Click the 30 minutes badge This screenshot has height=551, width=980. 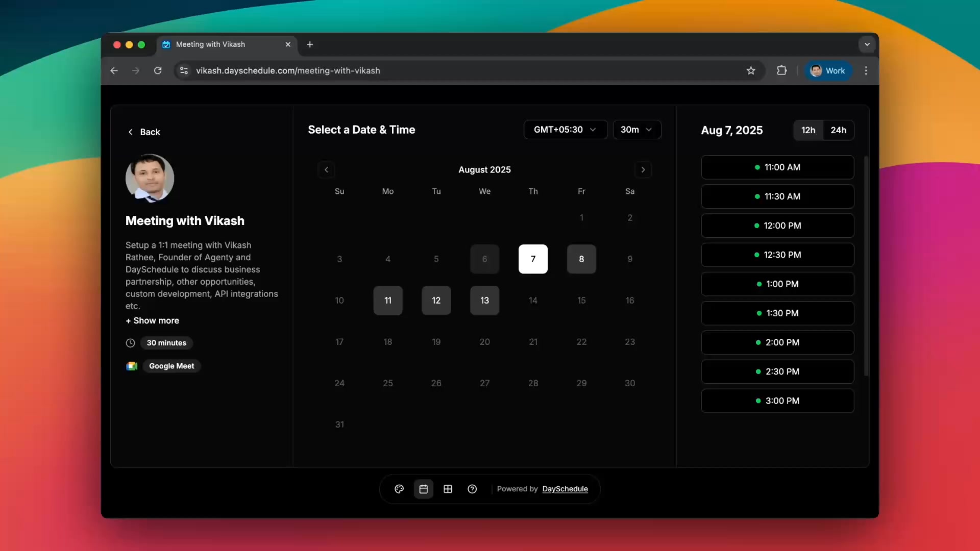coord(166,343)
